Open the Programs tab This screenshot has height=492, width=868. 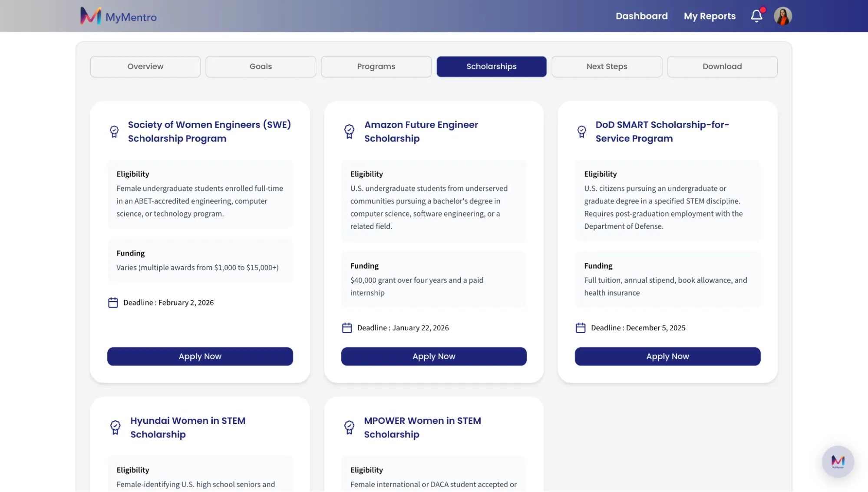(376, 66)
